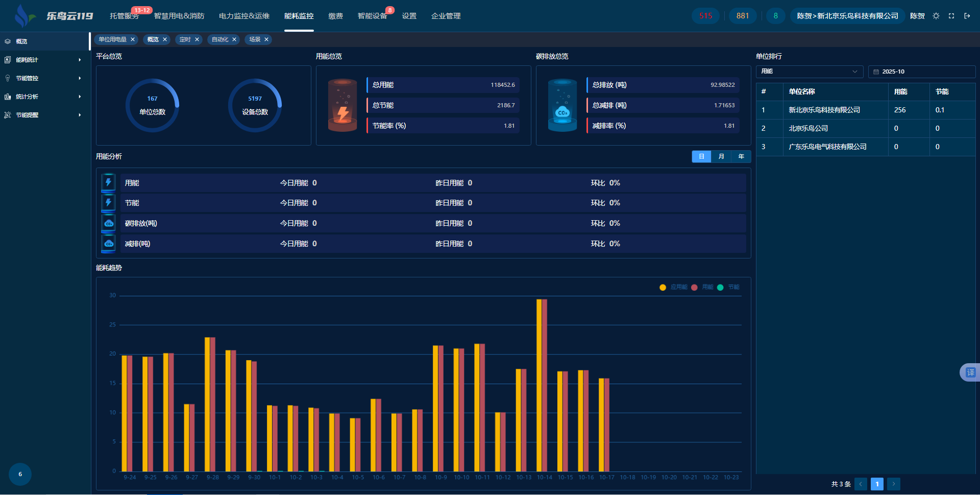Expand the 能耗统计 sidebar menu
980x495 pixels.
coord(43,60)
